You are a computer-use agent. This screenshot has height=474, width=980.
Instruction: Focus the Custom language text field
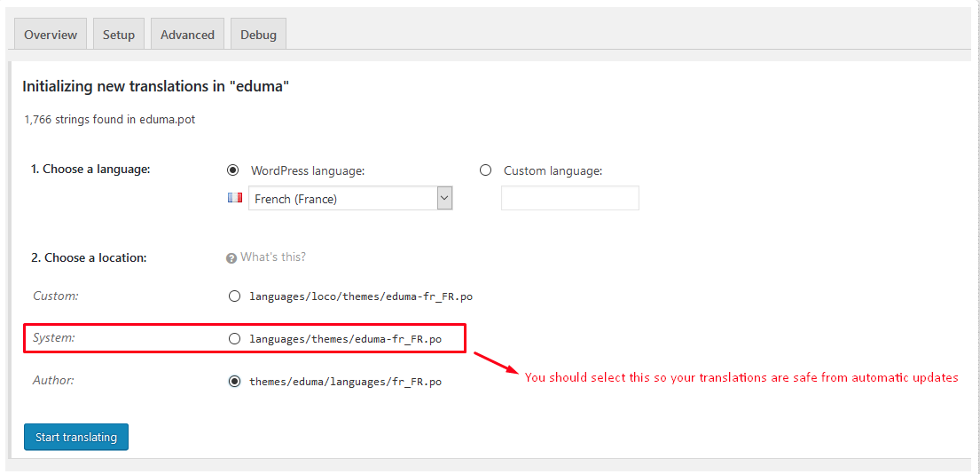569,198
